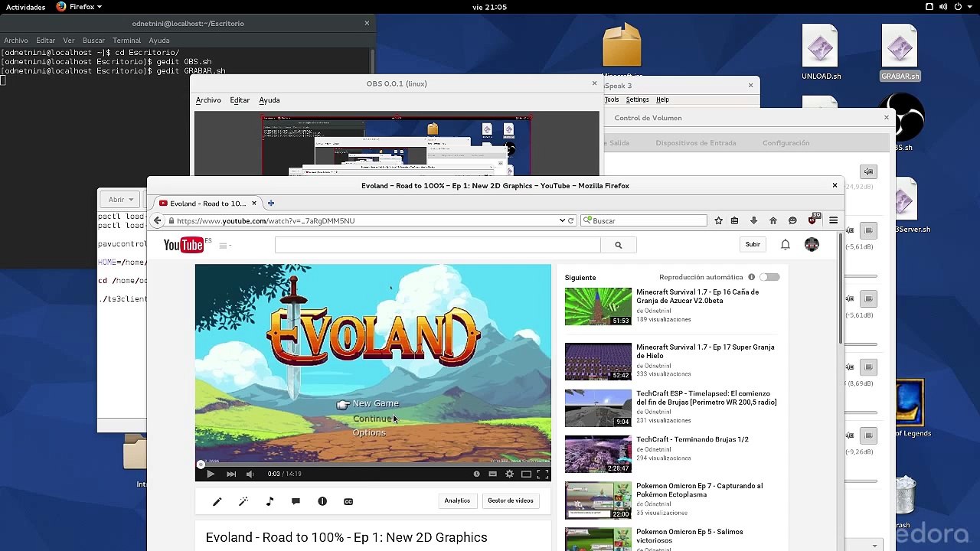Open the Editar menu in OBS
The height and width of the screenshot is (551, 980).
(240, 100)
